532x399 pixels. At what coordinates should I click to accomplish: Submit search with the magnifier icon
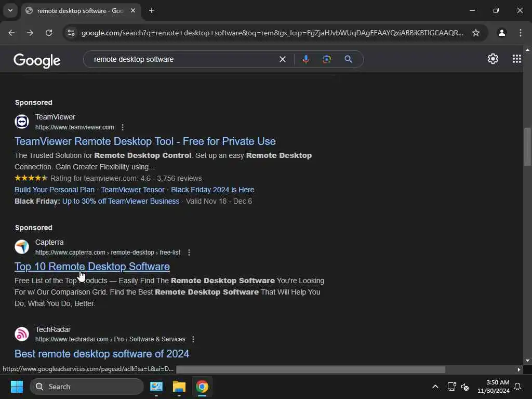pyautogui.click(x=348, y=59)
